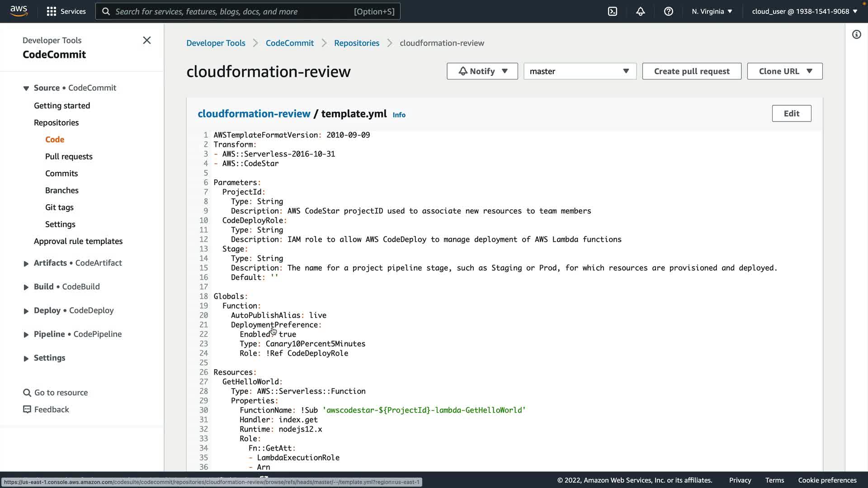Open the Clone URL dropdown
The width and height of the screenshot is (868, 488).
[x=784, y=71]
